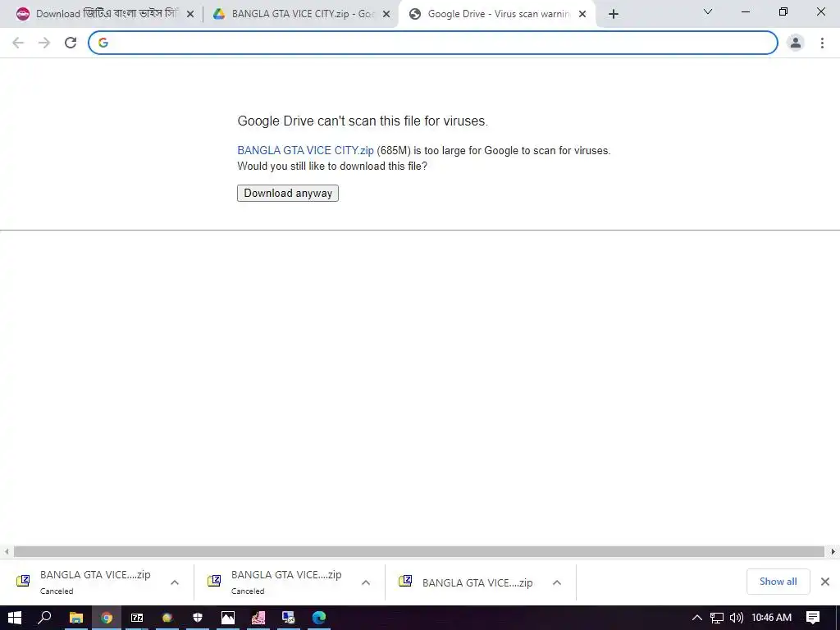Open the volume control tray icon
840x630 pixels.
[737, 618]
